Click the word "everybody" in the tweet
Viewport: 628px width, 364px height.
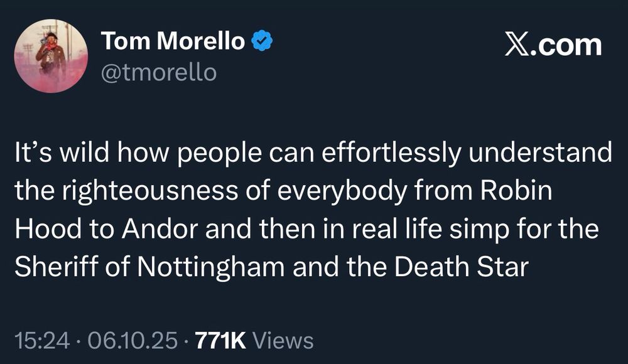pyautogui.click(x=342, y=191)
